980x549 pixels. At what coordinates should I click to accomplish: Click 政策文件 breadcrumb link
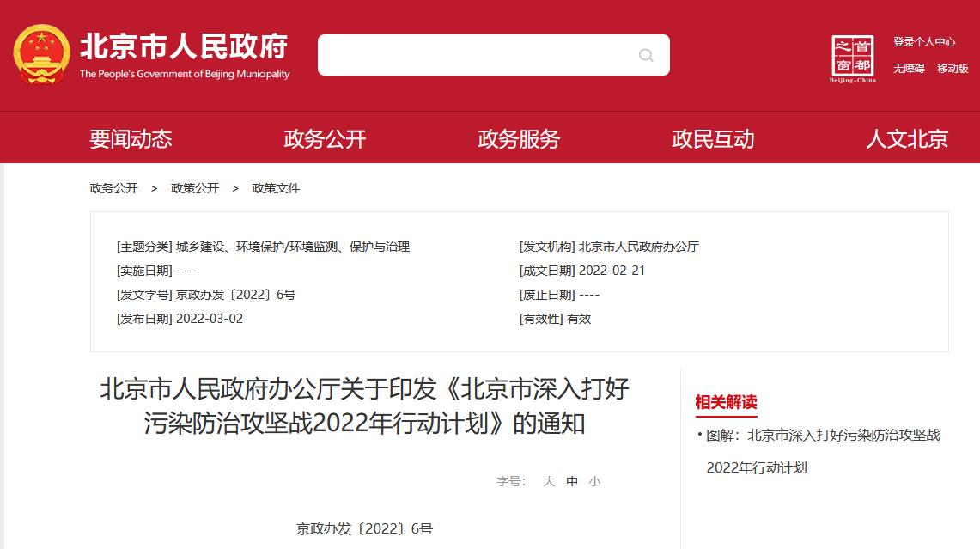(276, 188)
